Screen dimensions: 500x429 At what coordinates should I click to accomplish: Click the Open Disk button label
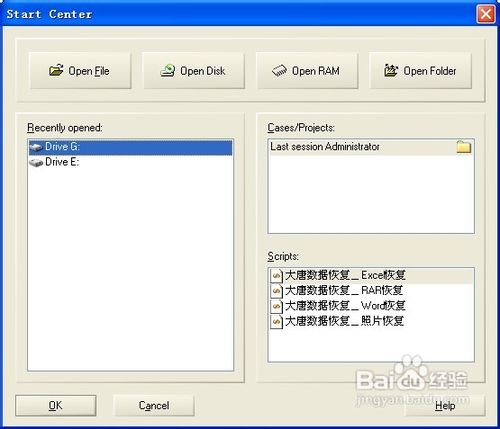coord(203,71)
